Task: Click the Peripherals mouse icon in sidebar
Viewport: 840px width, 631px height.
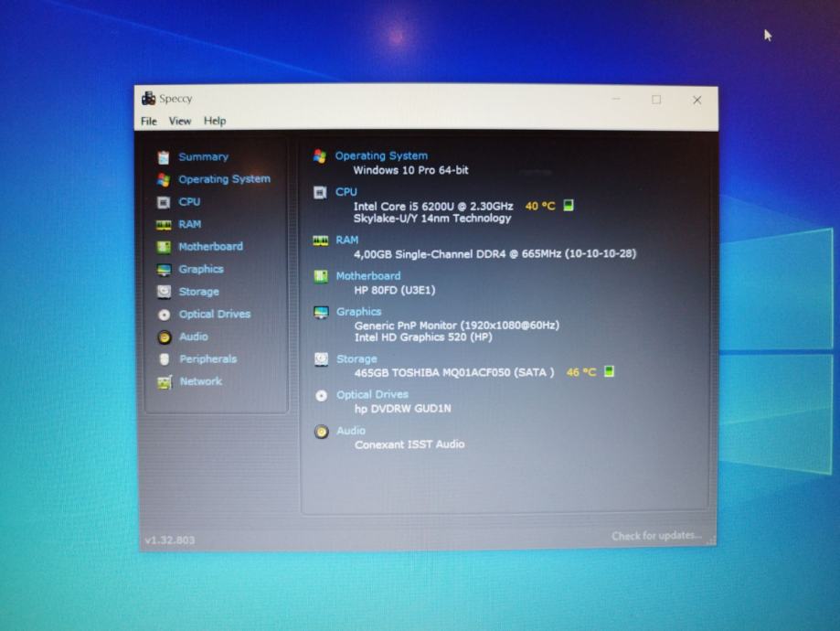Action: (165, 359)
